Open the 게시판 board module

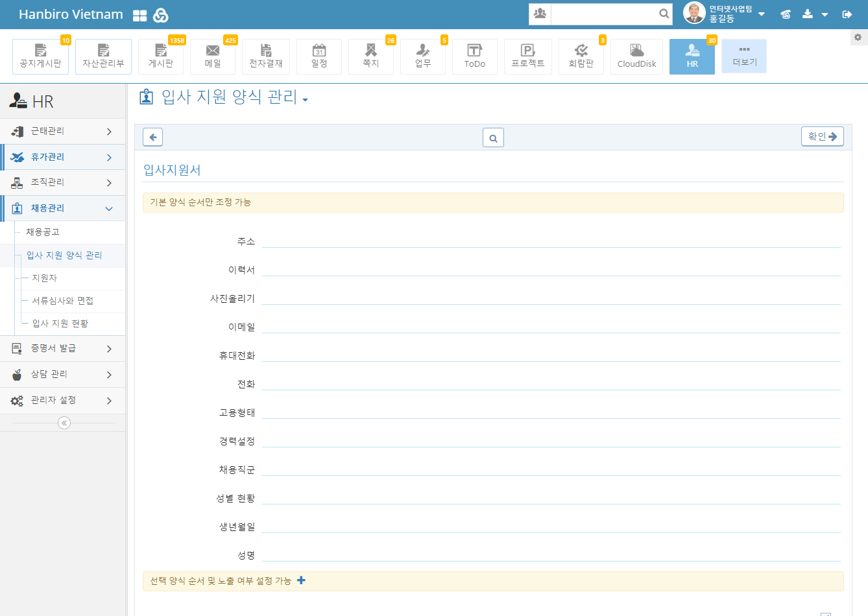tap(161, 56)
